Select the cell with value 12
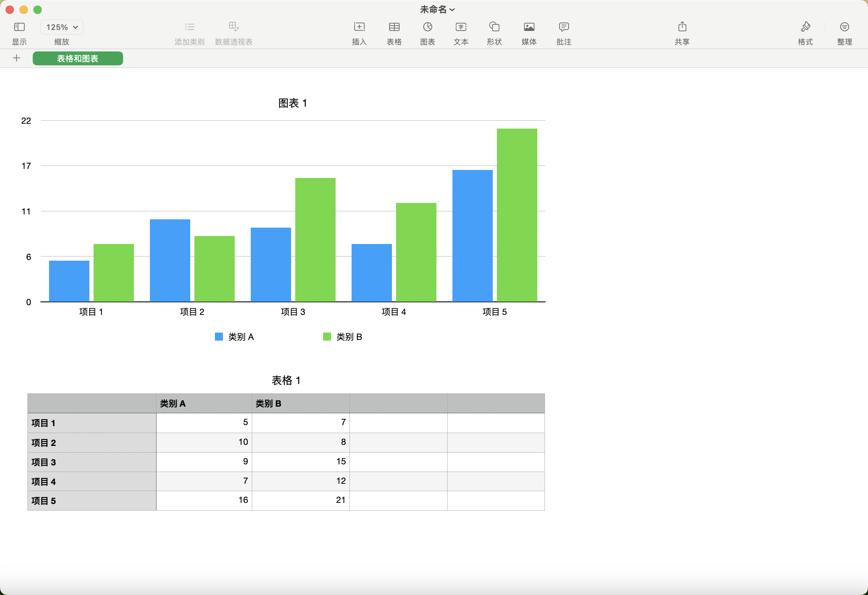The width and height of the screenshot is (868, 595). 301,481
